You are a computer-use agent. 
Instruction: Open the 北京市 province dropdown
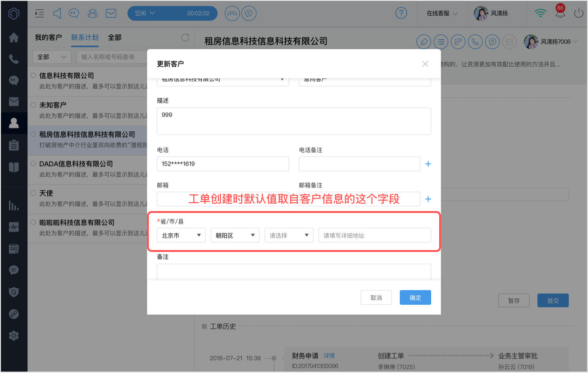(181, 235)
